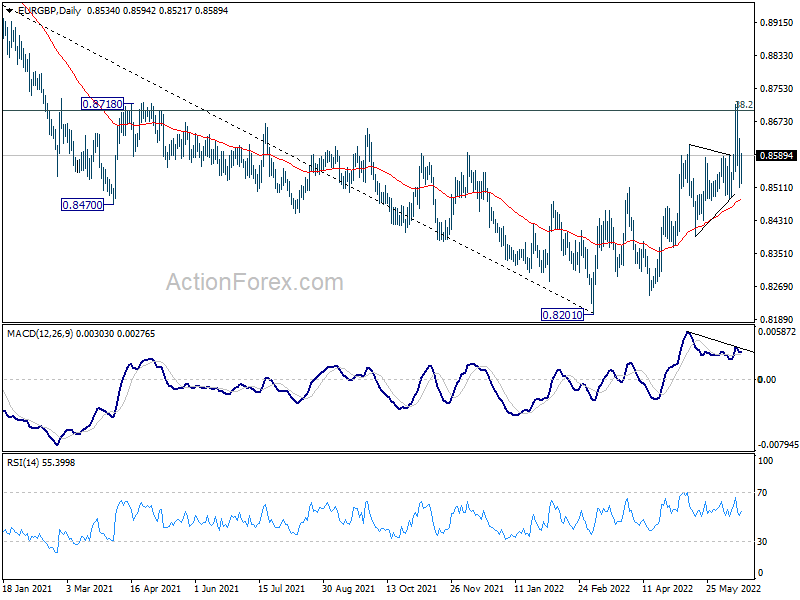
Task: Click the 11 Apr 2022 date label
Action: (667, 589)
